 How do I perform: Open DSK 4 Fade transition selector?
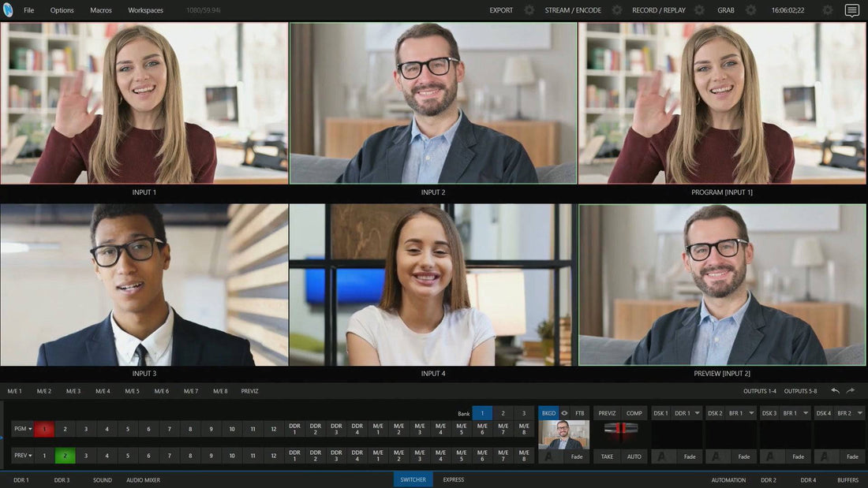click(x=852, y=456)
